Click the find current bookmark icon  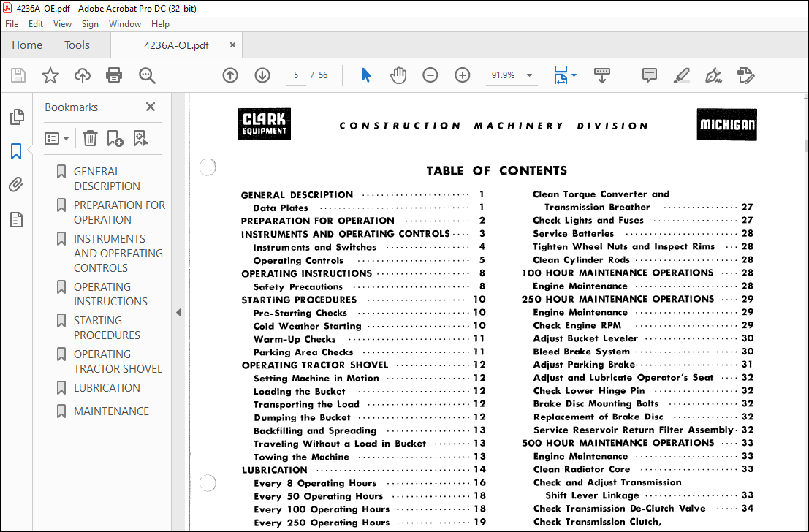(140, 138)
